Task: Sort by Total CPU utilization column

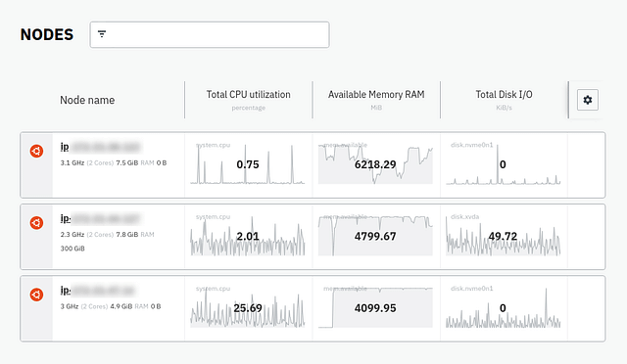Action: [248, 95]
